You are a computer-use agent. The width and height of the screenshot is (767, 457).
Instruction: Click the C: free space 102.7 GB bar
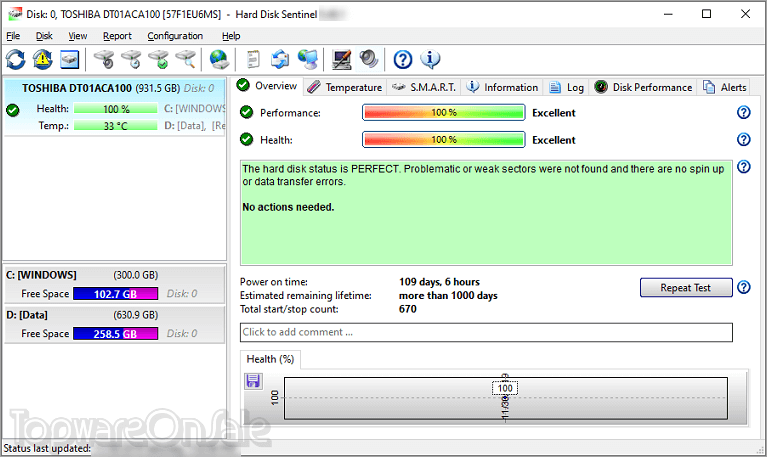tap(115, 294)
